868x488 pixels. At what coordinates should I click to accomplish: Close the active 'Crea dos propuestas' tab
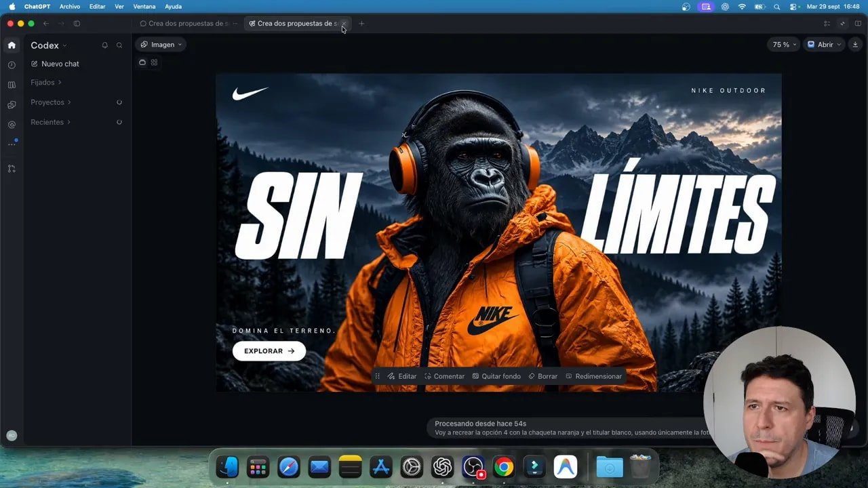coord(344,24)
